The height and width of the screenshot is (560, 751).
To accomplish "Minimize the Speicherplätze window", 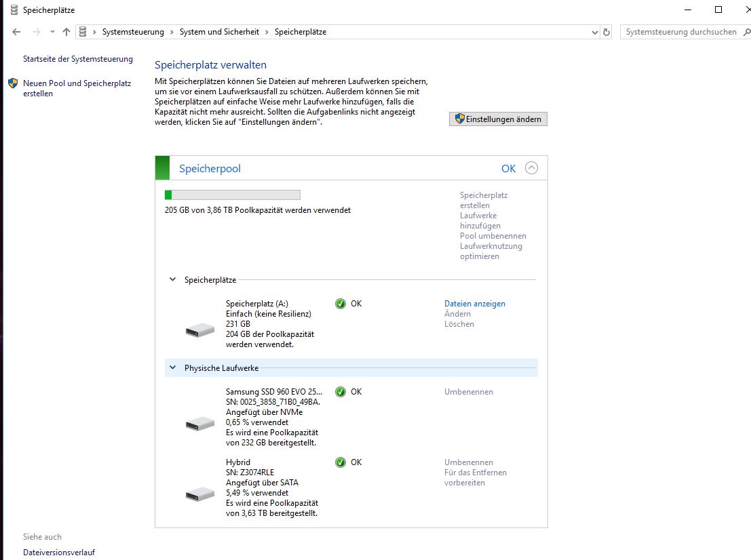I will pos(688,9).
